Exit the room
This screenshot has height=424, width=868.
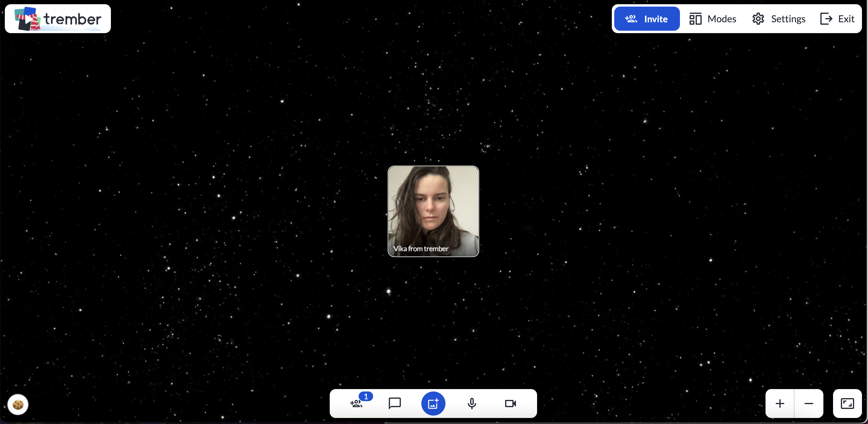(x=837, y=19)
